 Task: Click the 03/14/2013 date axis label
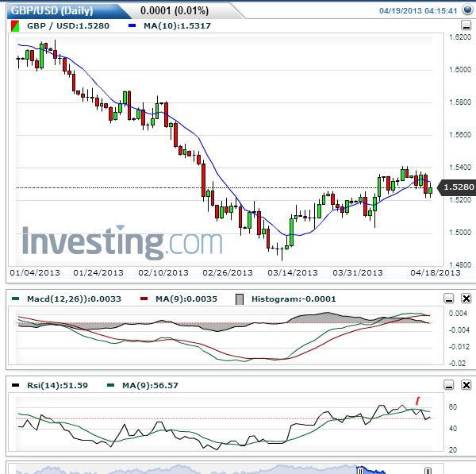pos(293,272)
